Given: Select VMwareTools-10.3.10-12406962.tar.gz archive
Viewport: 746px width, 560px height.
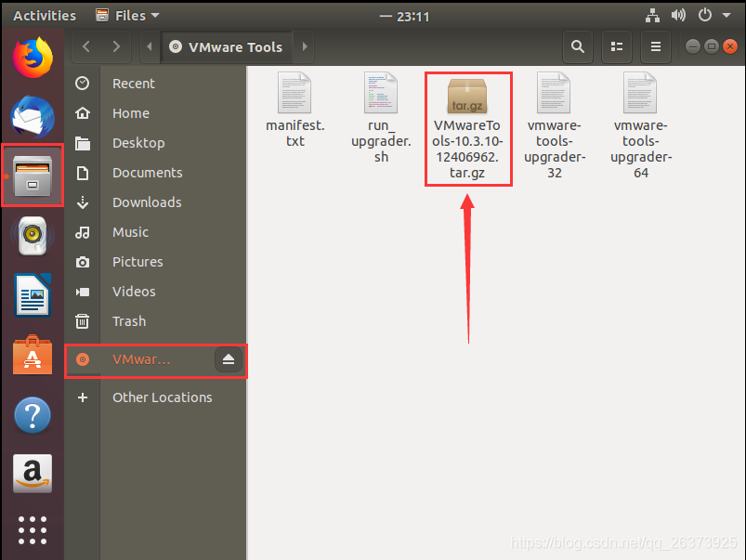Looking at the screenshot, I should click(467, 125).
